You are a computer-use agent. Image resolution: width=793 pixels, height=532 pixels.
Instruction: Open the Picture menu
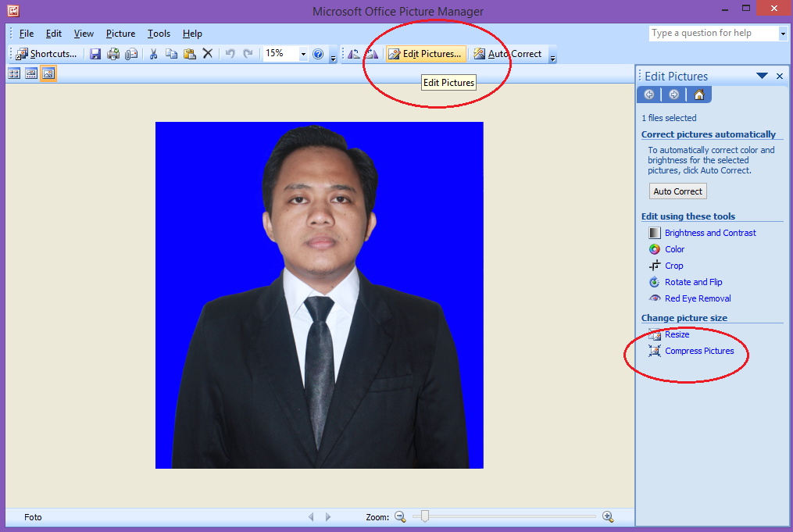click(120, 34)
